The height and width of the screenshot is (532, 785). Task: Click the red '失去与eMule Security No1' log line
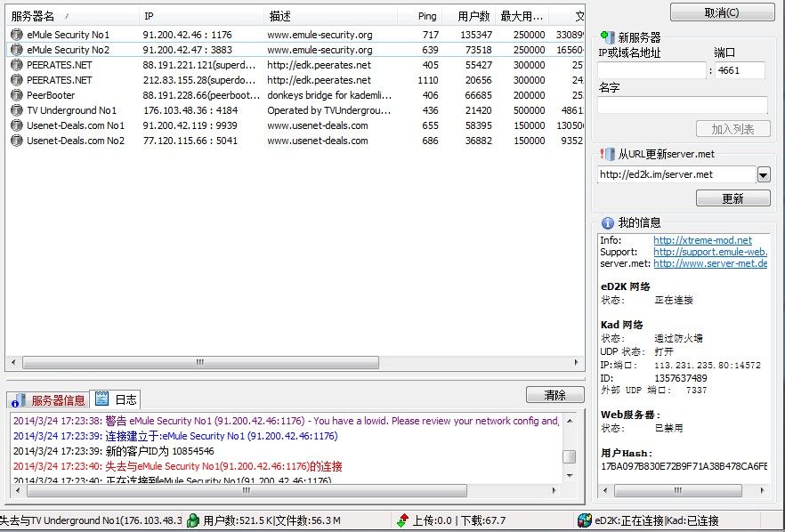pos(178,466)
